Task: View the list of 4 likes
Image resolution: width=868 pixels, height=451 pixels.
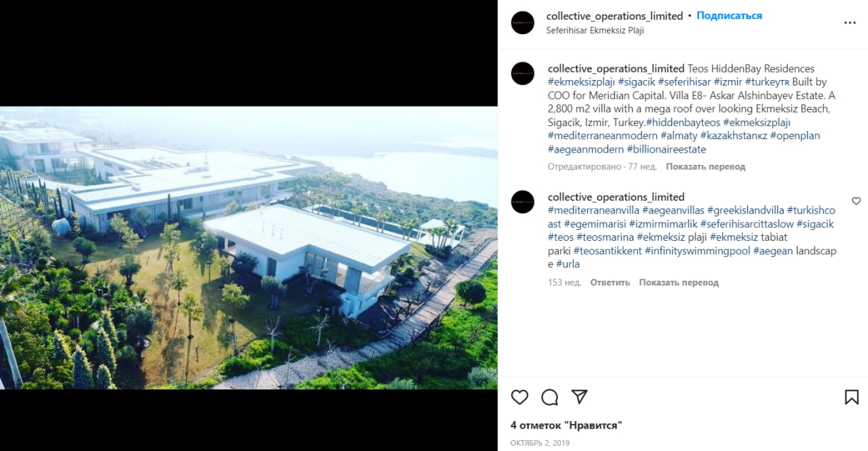Action: 566,425
